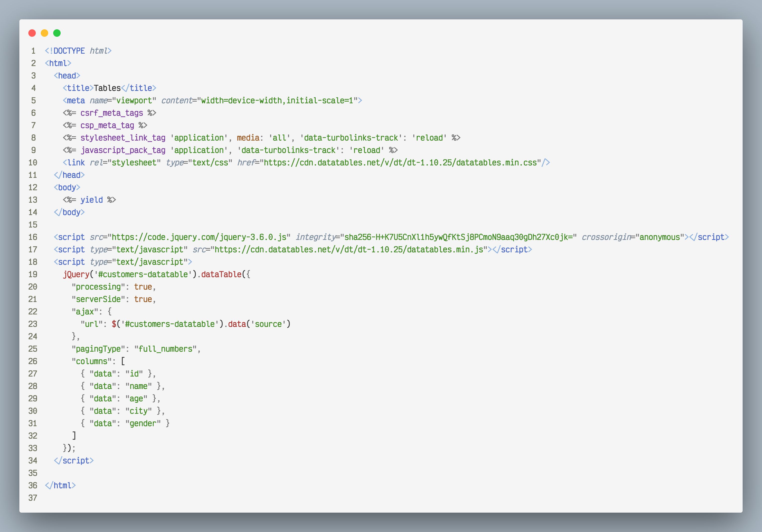Viewport: 762px width, 532px height.
Task: Click the green maximize window dot
Action: click(x=57, y=33)
